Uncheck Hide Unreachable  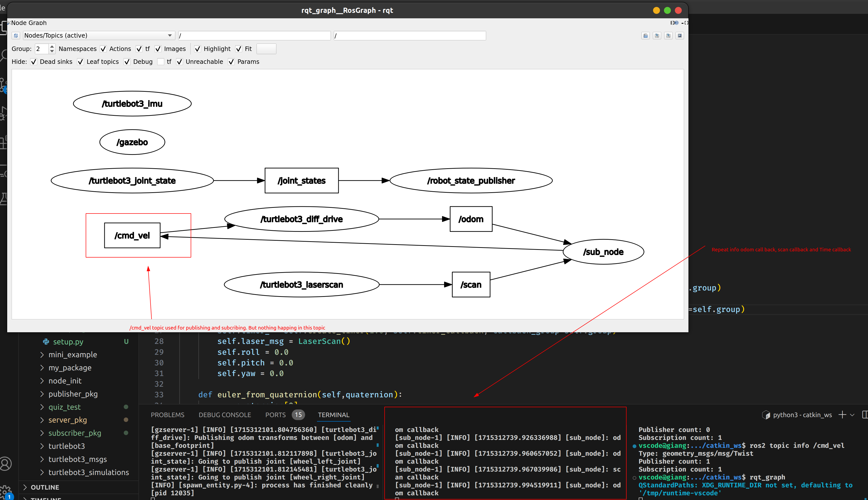tap(179, 62)
